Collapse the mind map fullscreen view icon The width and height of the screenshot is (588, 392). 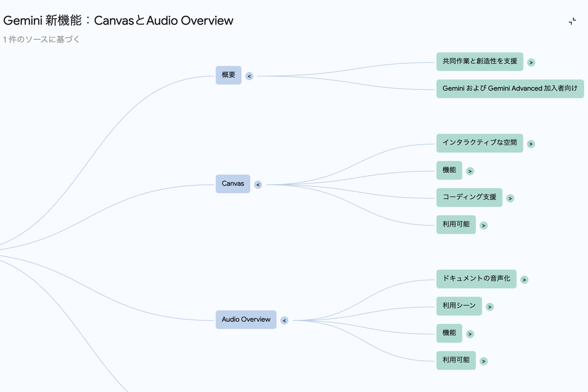tap(572, 21)
